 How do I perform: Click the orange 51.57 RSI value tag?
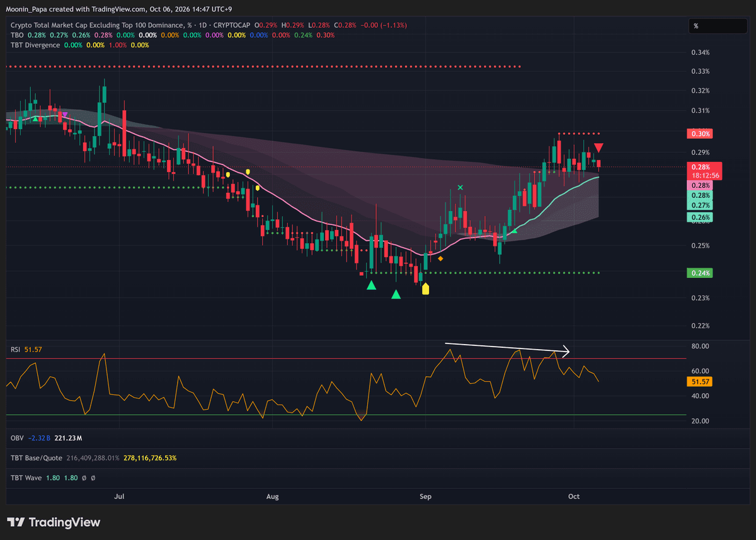(701, 382)
